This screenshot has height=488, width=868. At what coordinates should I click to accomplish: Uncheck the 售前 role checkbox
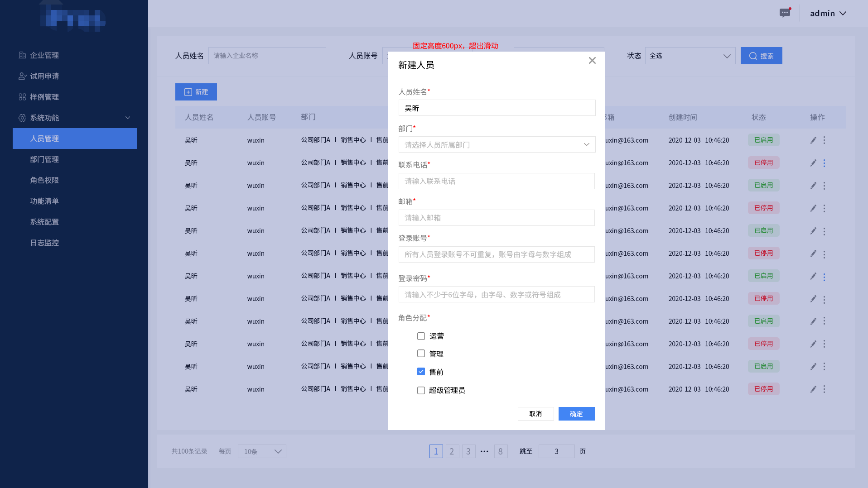coord(421,372)
